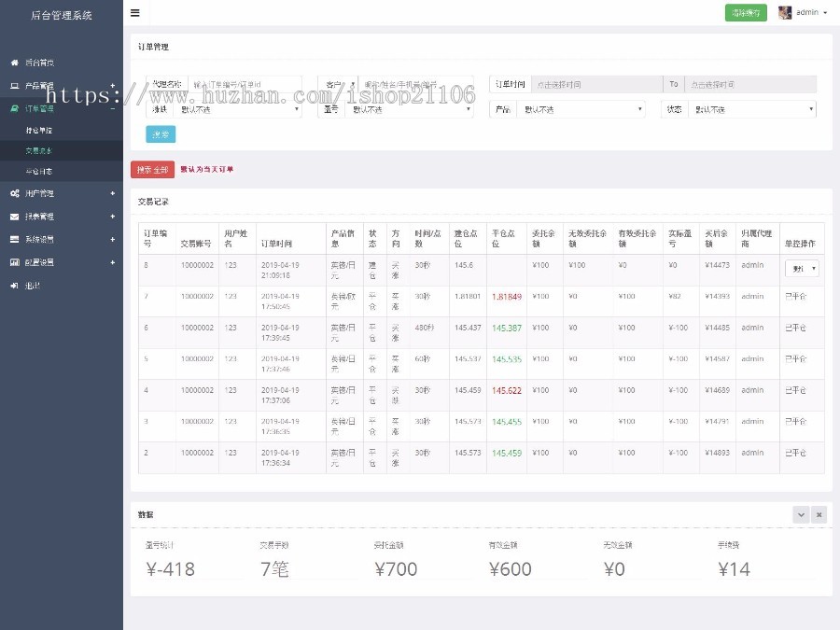Image resolution: width=840 pixels, height=630 pixels.
Task: Open order 8 单控操作 dropdown
Action: coord(802,269)
